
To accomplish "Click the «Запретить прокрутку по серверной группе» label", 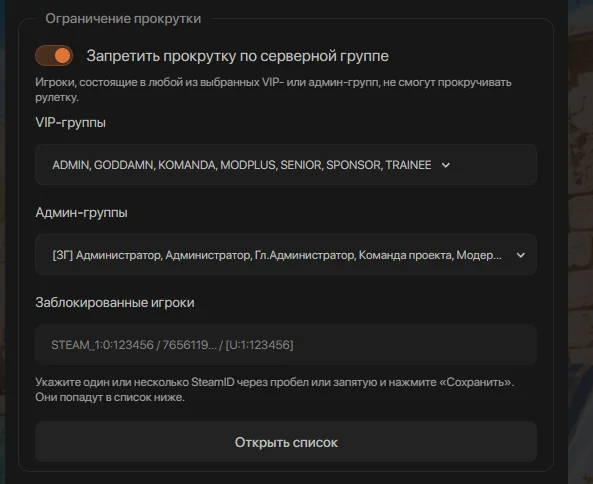I will [238, 56].
